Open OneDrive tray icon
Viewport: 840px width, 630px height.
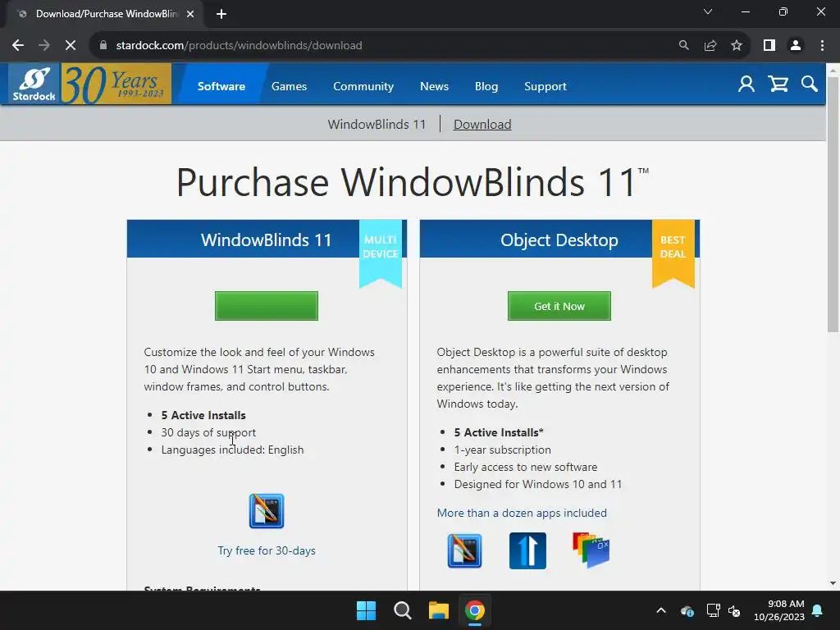pos(687,610)
